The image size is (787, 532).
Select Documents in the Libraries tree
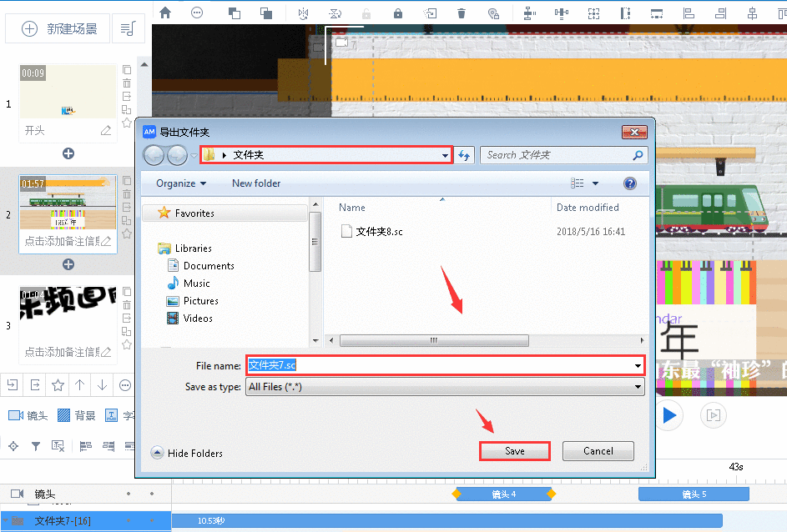click(208, 266)
